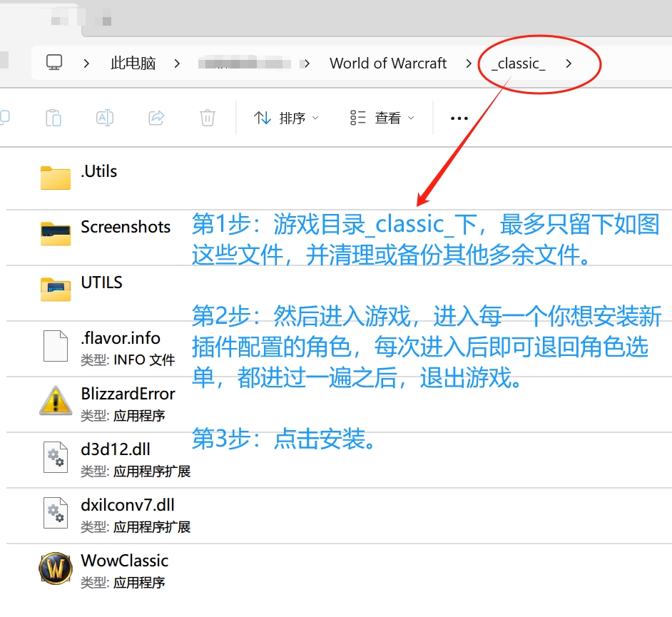Image resolution: width=672 pixels, height=617 pixels.
Task: Open the three-dot more options menu
Action: tap(459, 118)
